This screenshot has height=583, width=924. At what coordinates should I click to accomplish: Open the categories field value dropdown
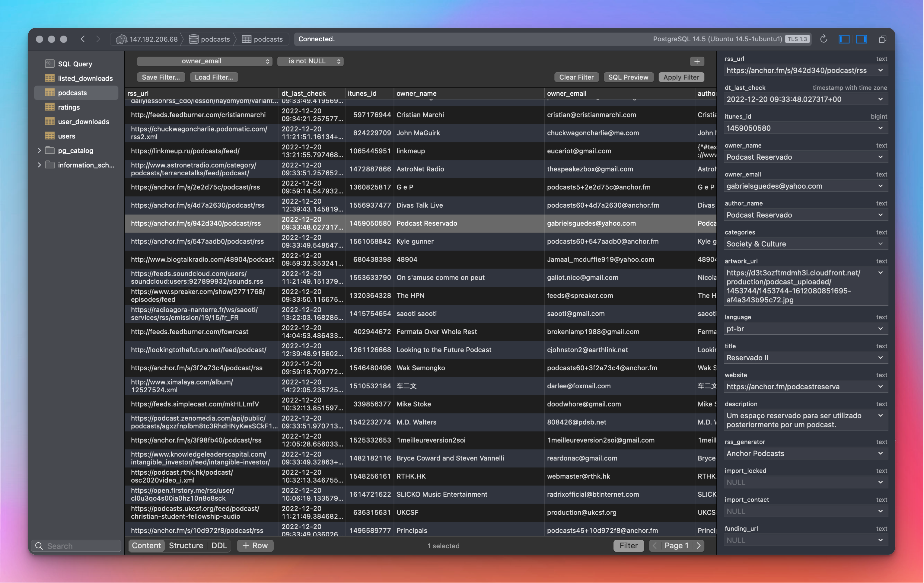pyautogui.click(x=880, y=244)
